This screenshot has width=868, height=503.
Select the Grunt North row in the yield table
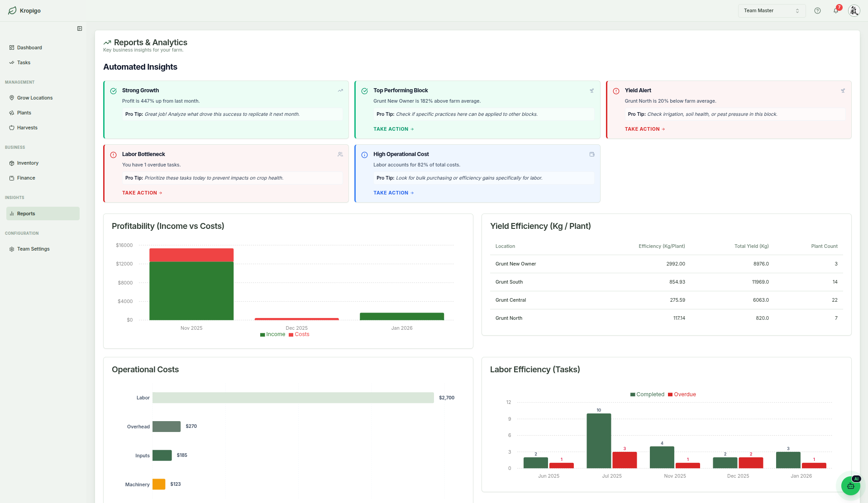[509, 318]
